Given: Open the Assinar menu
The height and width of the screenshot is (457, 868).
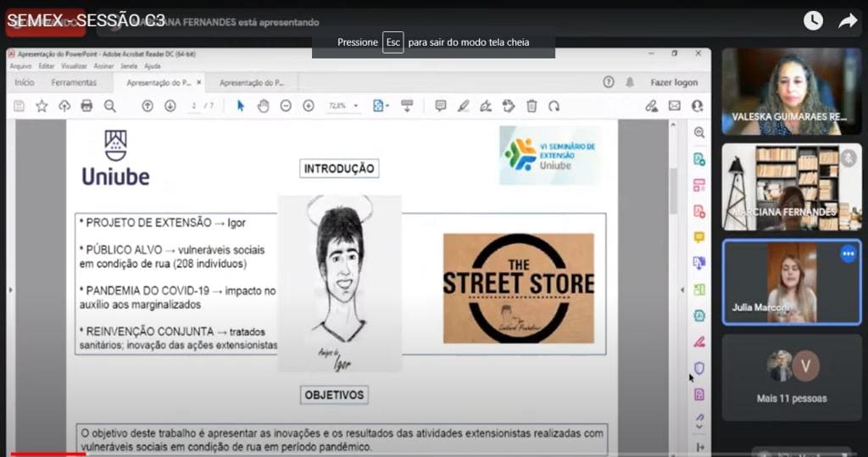Looking at the screenshot, I should click(x=103, y=66).
